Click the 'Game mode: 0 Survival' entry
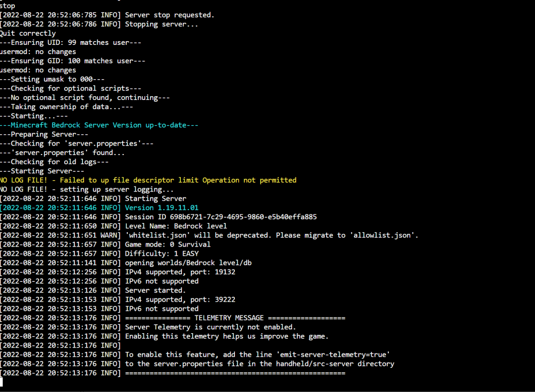This screenshot has height=392, width=535. 105,244
